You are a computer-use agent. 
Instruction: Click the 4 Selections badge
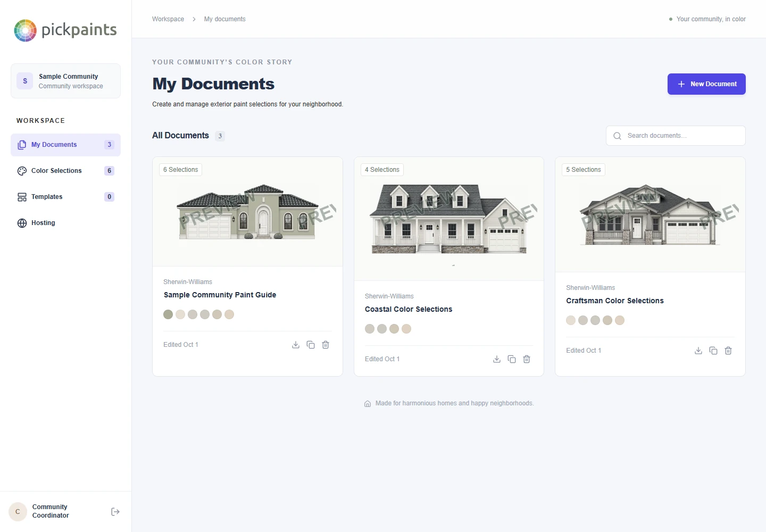coord(382,170)
